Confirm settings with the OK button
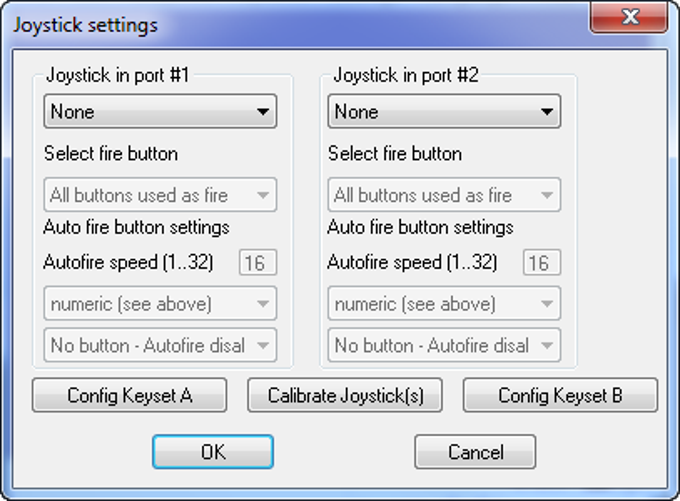The image size is (680, 501). pos(212,452)
